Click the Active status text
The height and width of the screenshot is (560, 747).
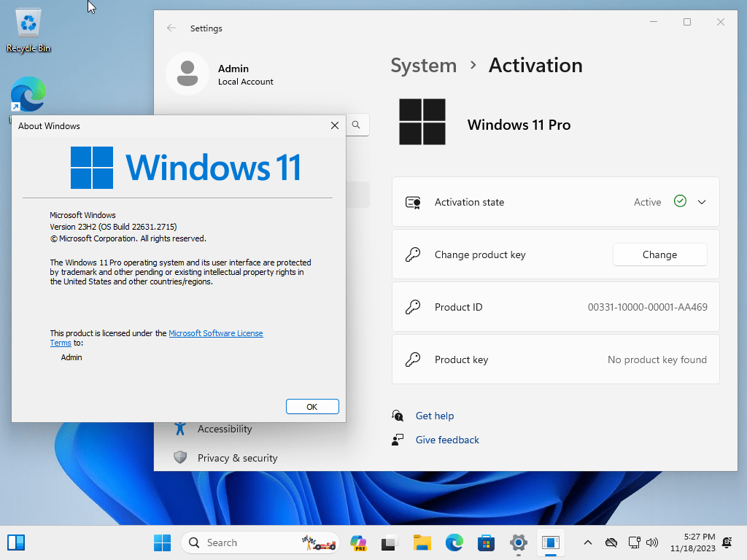point(648,202)
